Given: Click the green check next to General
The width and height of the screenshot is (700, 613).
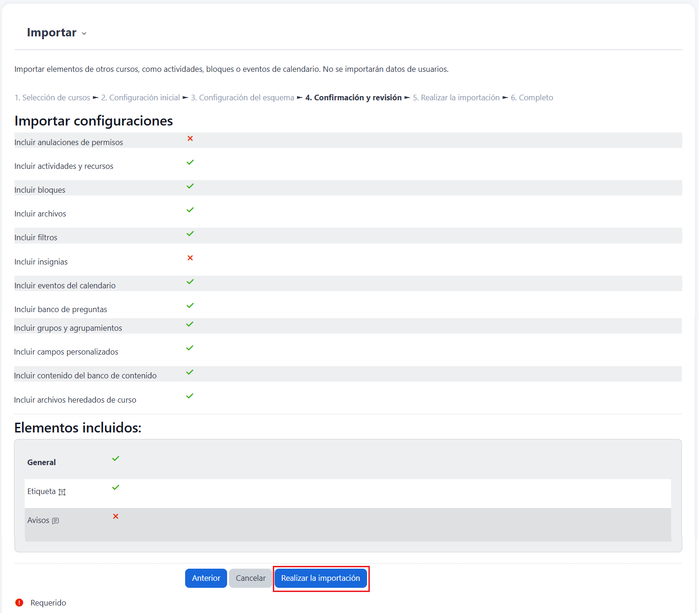Looking at the screenshot, I should 116,459.
